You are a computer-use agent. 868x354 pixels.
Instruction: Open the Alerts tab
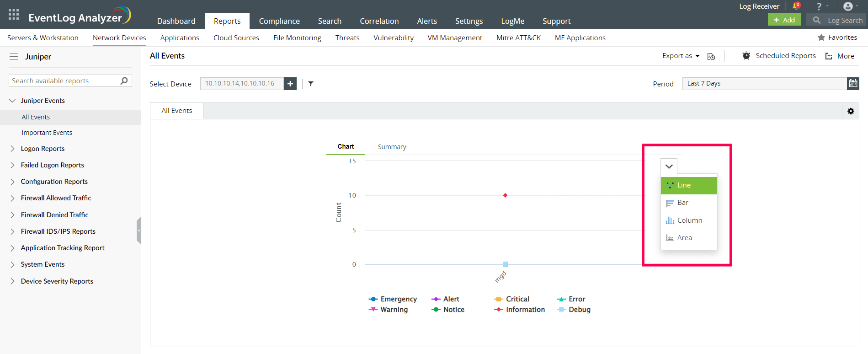point(427,21)
